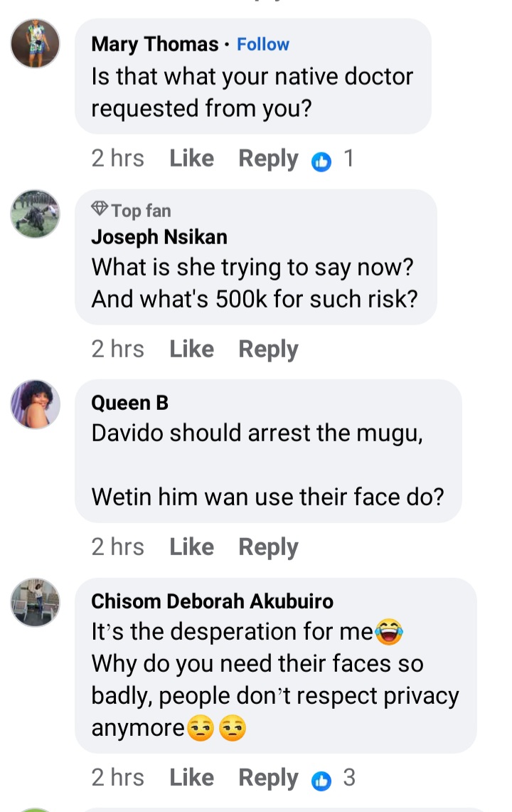The image size is (512, 812).
Task: Open Joseph Nsikan's profile name link
Action: pos(159,236)
